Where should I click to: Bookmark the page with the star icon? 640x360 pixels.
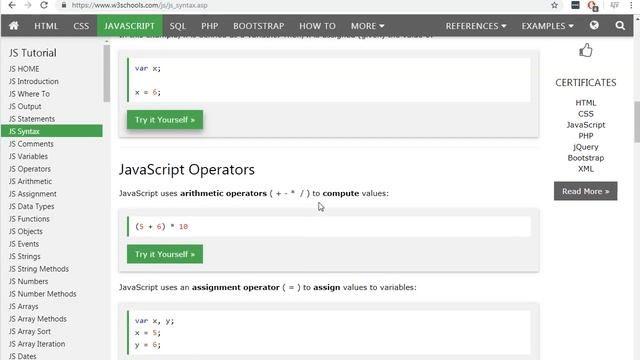[x=554, y=5]
